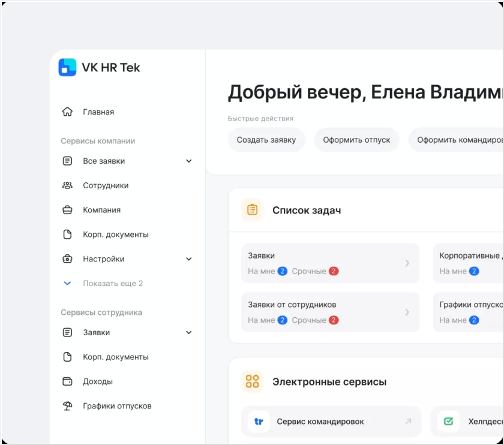Click the Сервис командировок tr icon
The width and height of the screenshot is (504, 445).
(x=259, y=422)
